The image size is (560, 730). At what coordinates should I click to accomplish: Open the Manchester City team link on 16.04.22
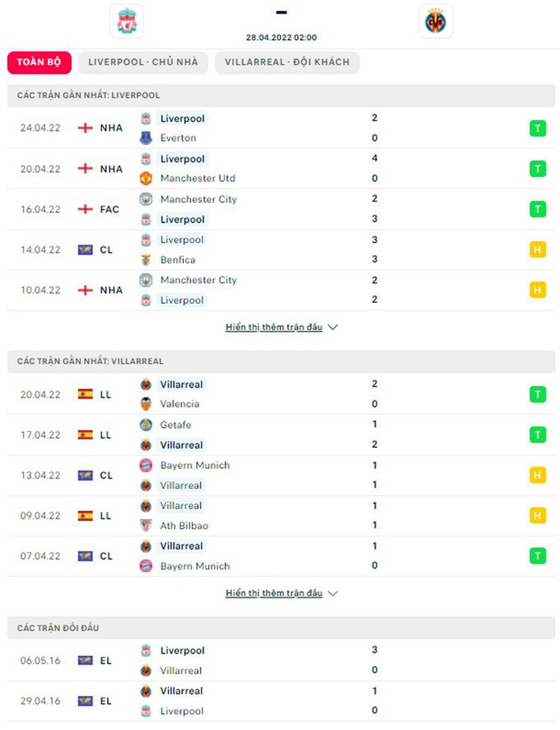coord(198,199)
